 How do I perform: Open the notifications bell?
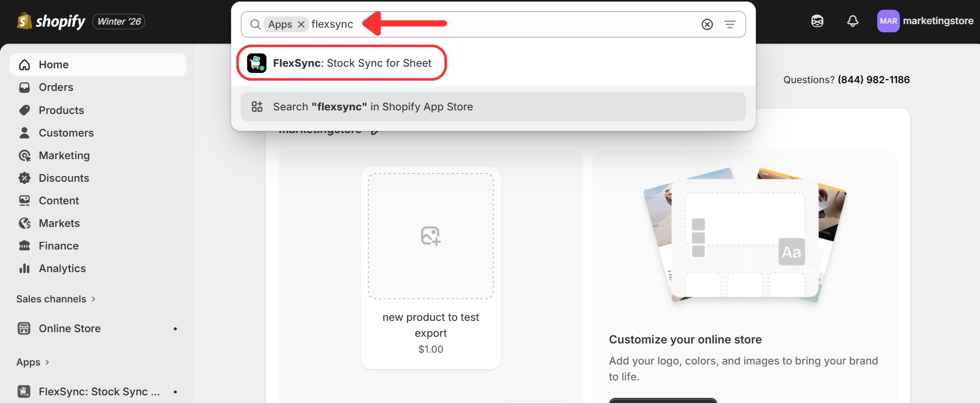(x=853, y=21)
